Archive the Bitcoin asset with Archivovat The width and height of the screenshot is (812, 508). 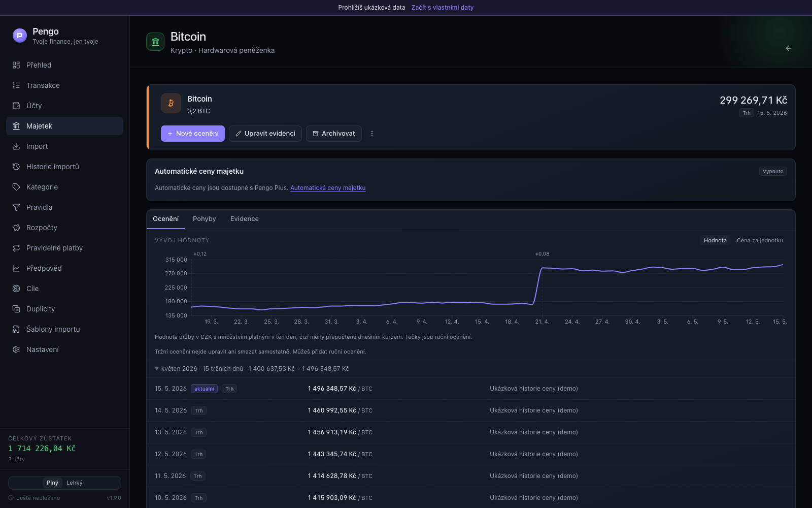[334, 134]
